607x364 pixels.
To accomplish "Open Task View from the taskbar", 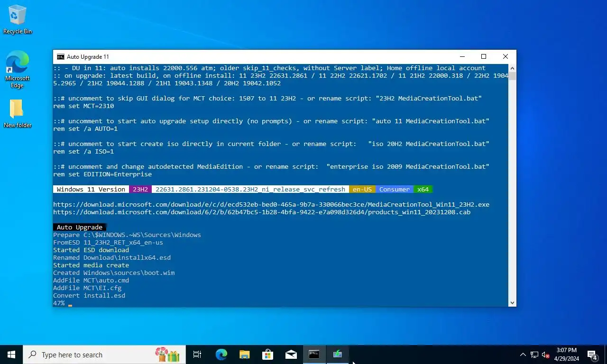I will 197,355.
